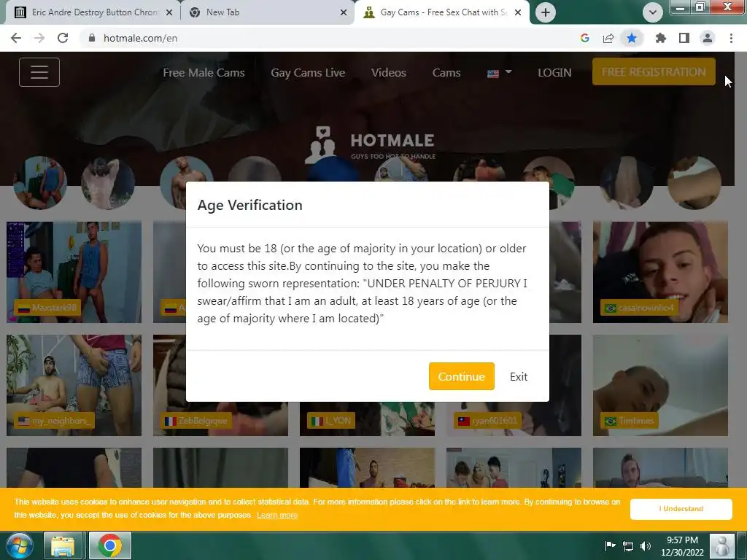Click the Google icon in the address bar

click(x=585, y=38)
